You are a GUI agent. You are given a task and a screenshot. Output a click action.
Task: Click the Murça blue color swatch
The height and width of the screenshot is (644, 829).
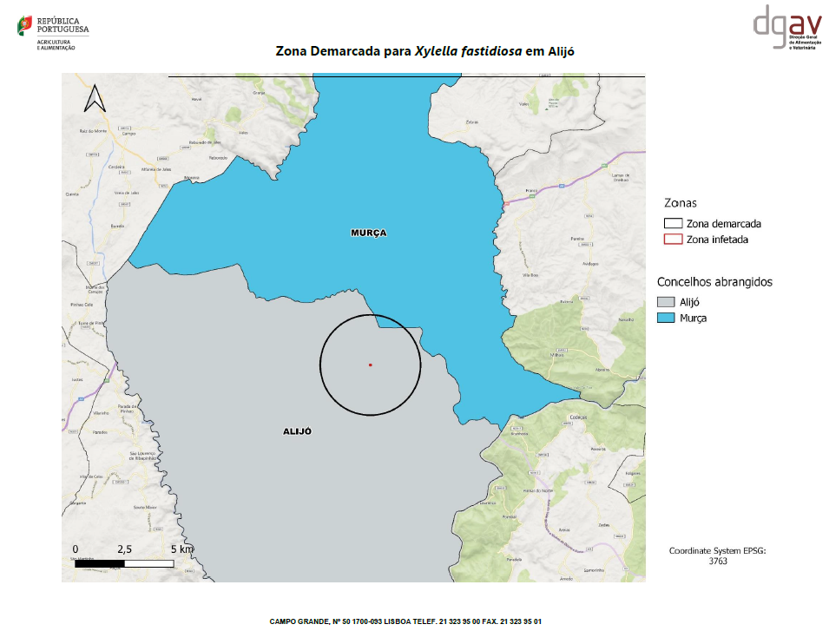click(x=666, y=319)
